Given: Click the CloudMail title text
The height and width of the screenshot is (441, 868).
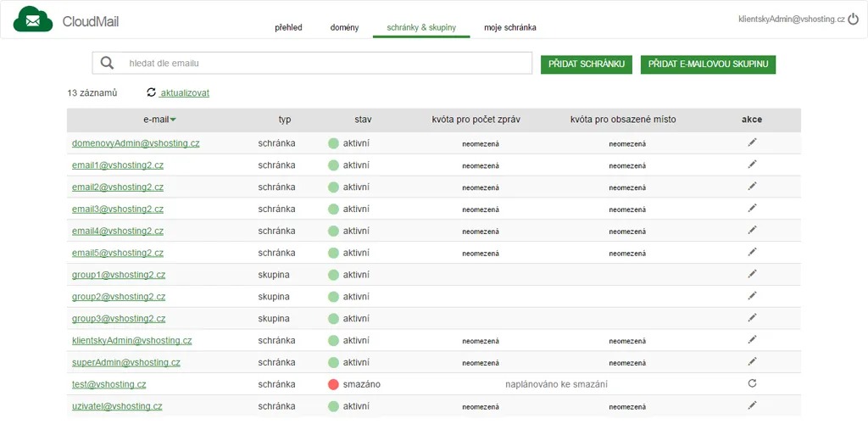Looking at the screenshot, I should point(91,21).
